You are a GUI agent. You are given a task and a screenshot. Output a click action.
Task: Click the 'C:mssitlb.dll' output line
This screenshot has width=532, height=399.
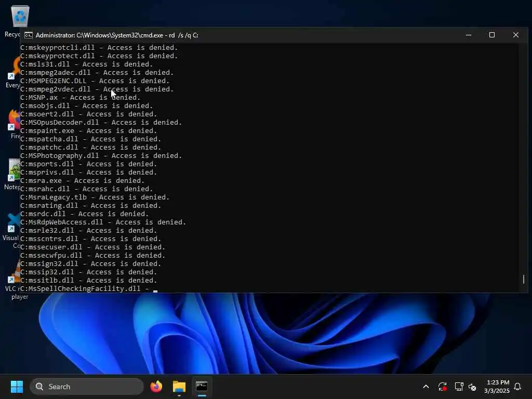coord(88,280)
